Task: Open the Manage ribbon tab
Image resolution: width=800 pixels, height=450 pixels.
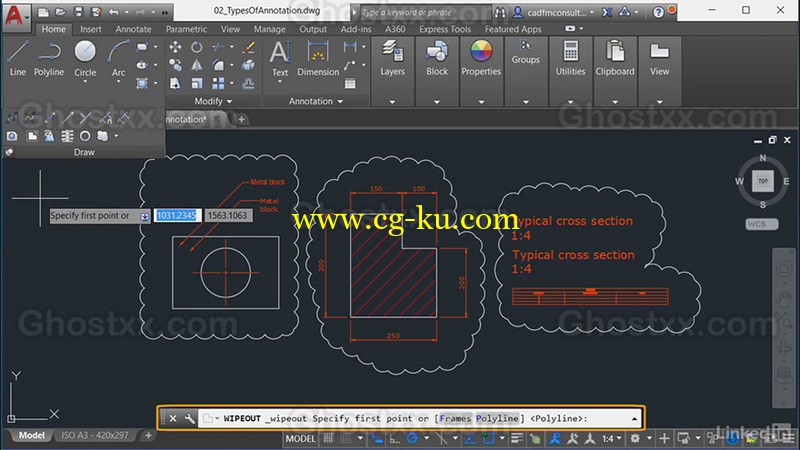Action: coord(269,29)
